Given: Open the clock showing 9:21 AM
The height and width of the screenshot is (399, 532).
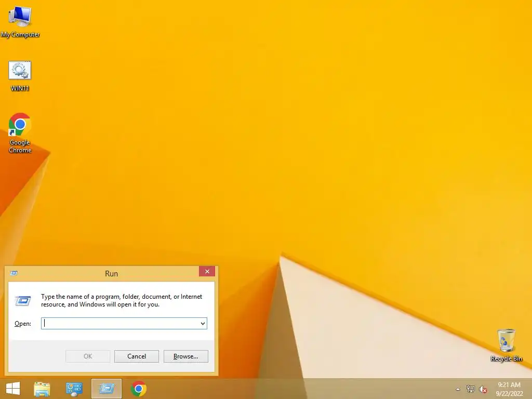Looking at the screenshot, I should [509, 389].
